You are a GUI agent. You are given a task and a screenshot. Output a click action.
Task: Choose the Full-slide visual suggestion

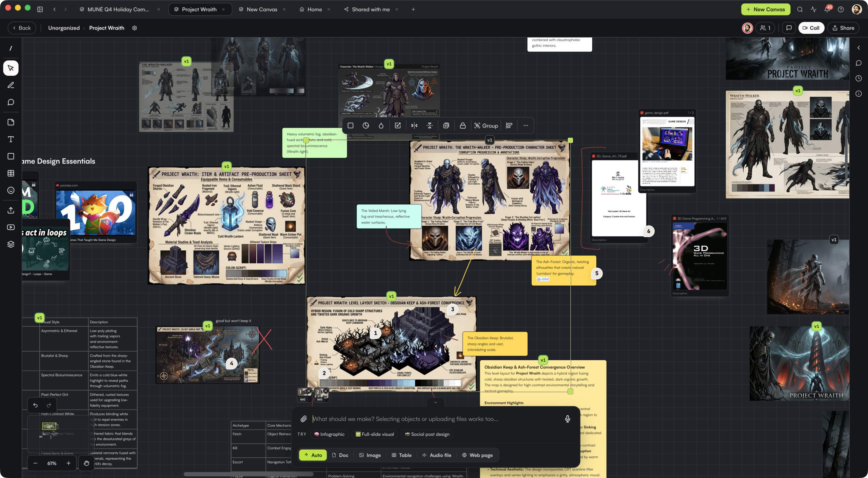[x=375, y=434]
